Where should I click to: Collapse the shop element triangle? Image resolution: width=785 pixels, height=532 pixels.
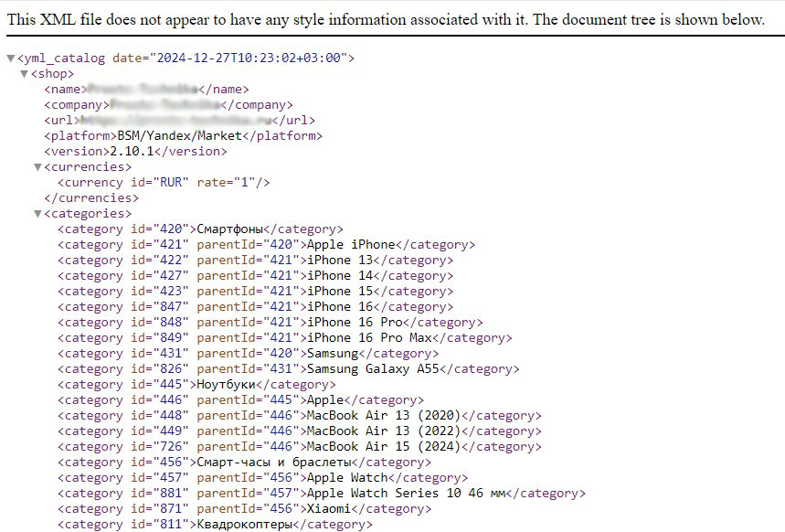[24, 74]
